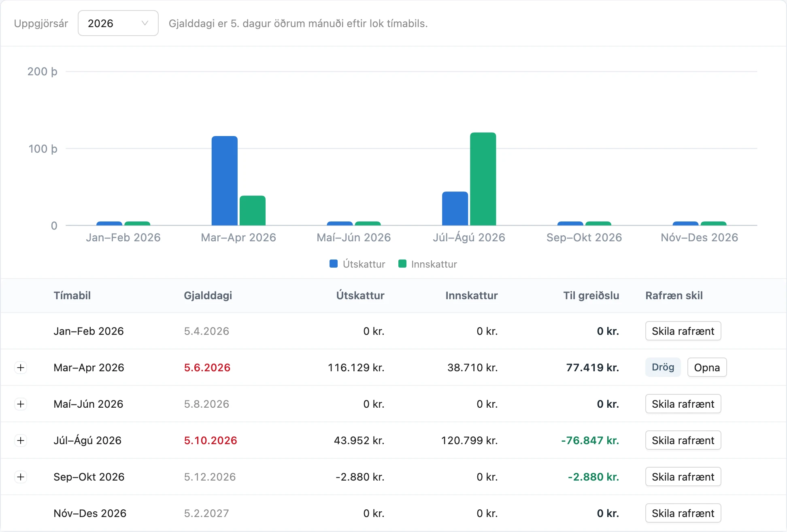Toggle Innskattur green legend swatch

point(402,264)
